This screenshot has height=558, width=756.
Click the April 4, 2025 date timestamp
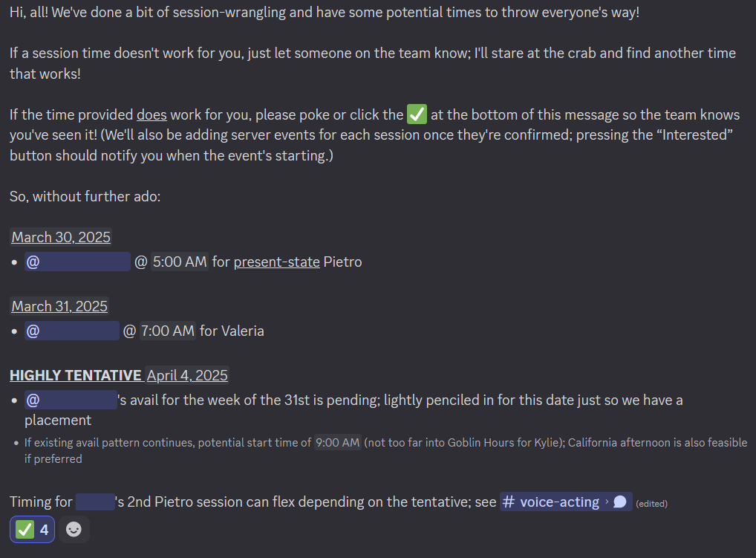tap(187, 374)
